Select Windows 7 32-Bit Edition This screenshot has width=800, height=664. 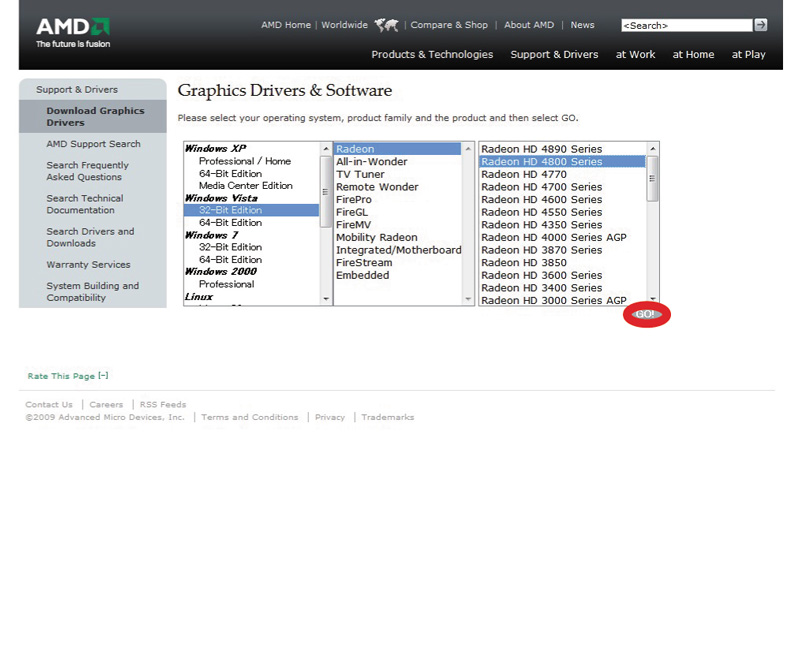pyautogui.click(x=230, y=247)
